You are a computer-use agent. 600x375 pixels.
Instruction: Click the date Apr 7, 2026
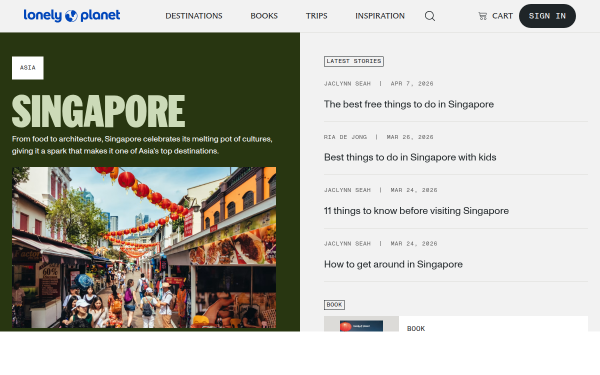(x=412, y=83)
